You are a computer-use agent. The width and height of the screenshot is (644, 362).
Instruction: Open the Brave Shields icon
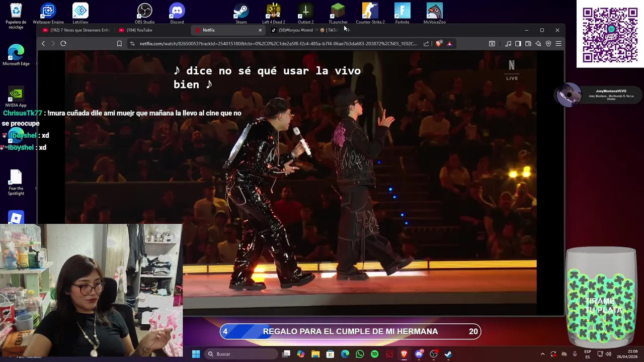(438, 44)
